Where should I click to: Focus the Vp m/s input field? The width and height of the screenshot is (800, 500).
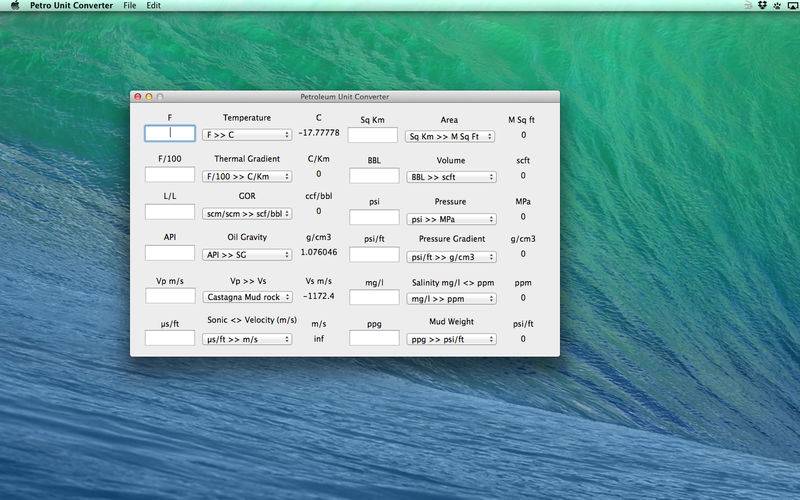click(170, 296)
